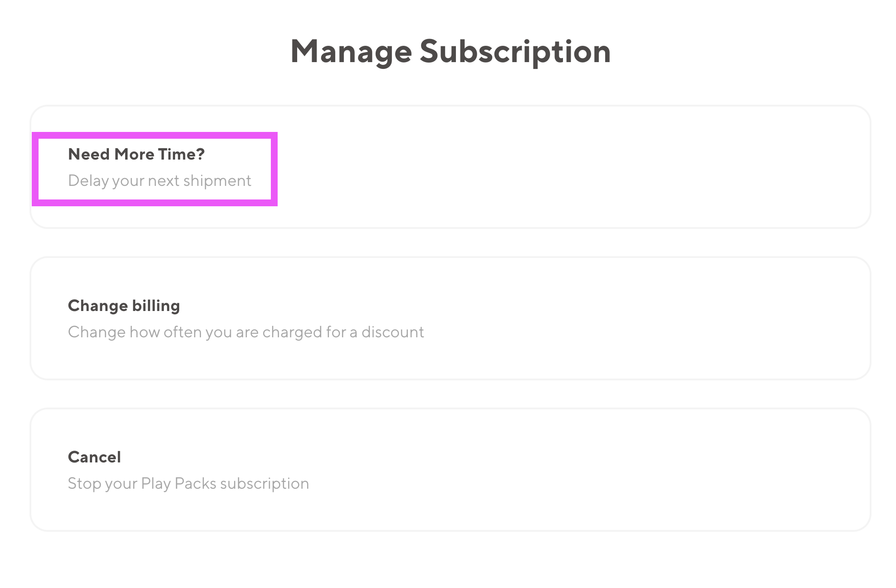The height and width of the screenshot is (588, 896).
Task: Click the highlighted Need More Time? box
Action: tap(155, 169)
